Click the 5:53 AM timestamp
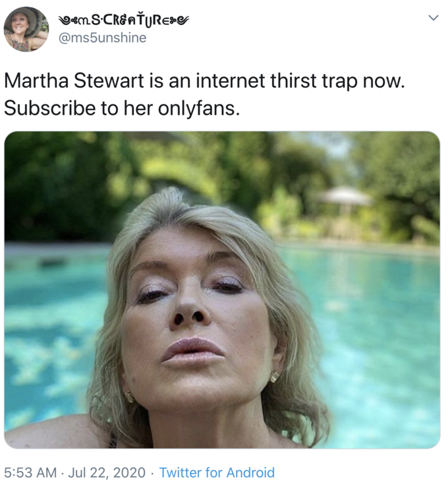The image size is (448, 490). (x=30, y=472)
